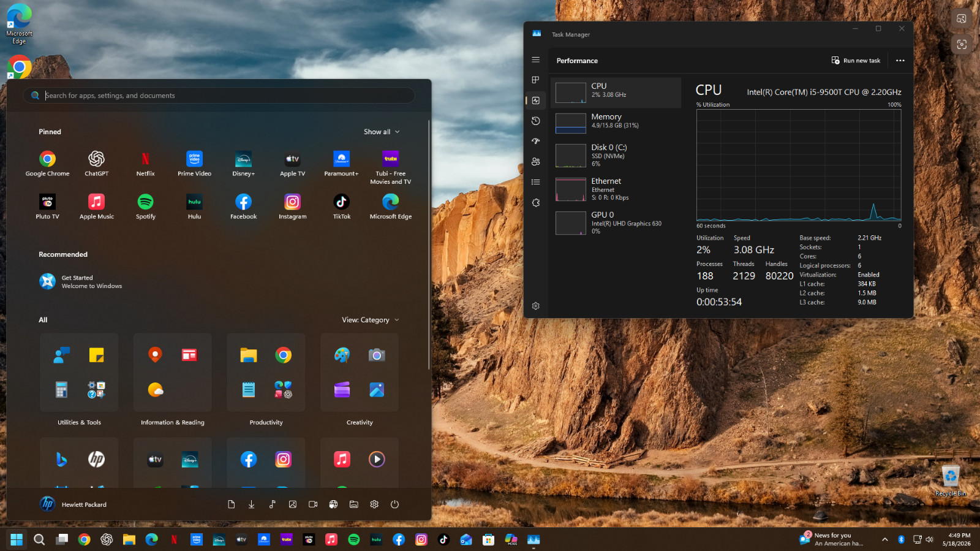Image resolution: width=980 pixels, height=551 pixels.
Task: Launch Instagram from the Pinned section
Action: pyautogui.click(x=292, y=207)
